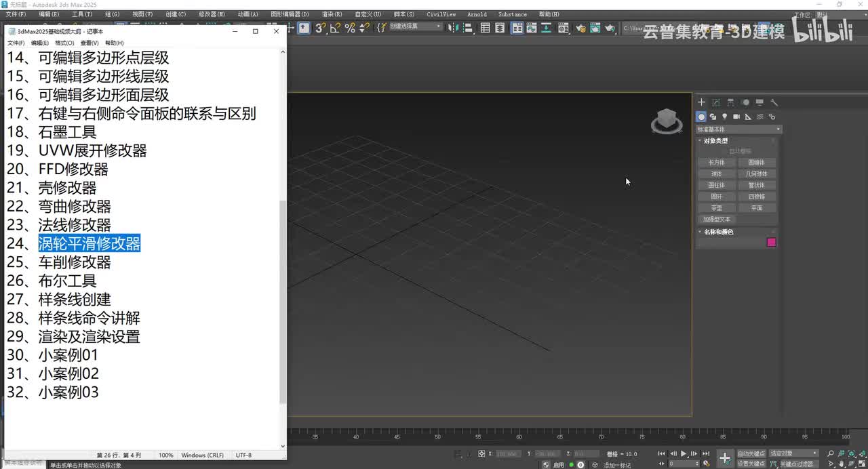Click the 加强型文本 TextPlus button
The image size is (868, 469).
717,220
